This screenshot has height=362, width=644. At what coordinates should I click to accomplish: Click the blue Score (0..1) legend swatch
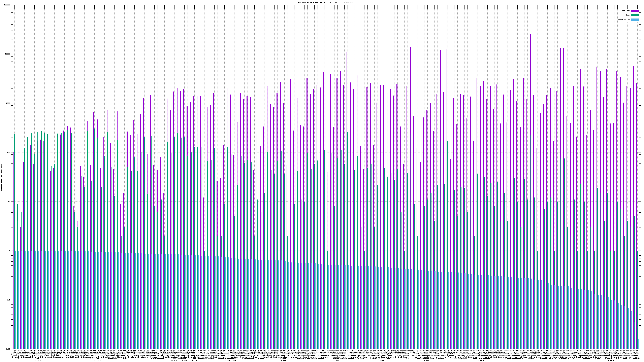tap(635, 20)
